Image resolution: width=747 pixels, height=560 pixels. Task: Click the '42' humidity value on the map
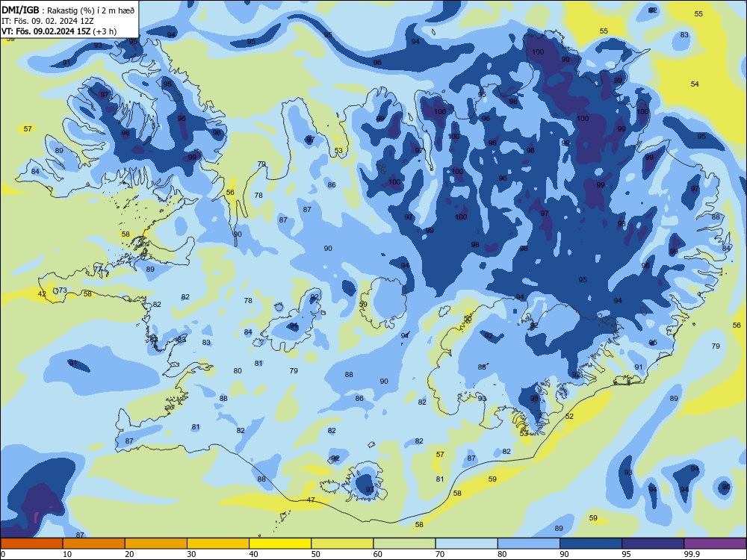[x=42, y=293]
